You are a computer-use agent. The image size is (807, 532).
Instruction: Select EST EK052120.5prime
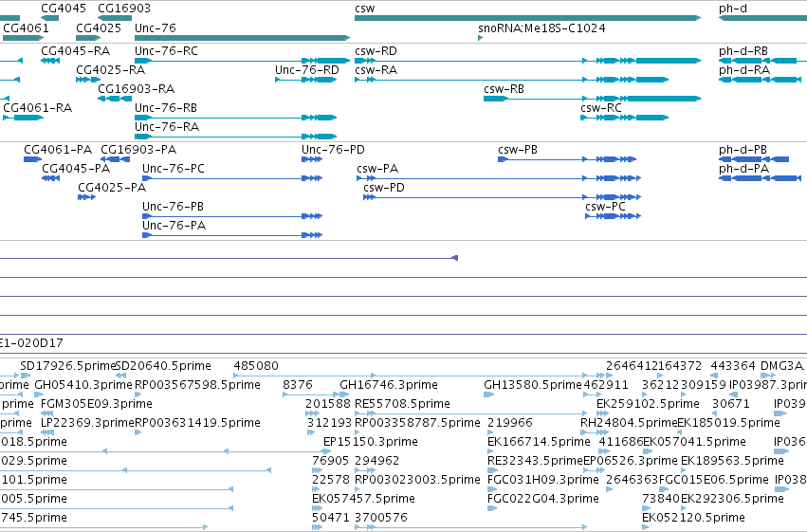tap(693, 518)
